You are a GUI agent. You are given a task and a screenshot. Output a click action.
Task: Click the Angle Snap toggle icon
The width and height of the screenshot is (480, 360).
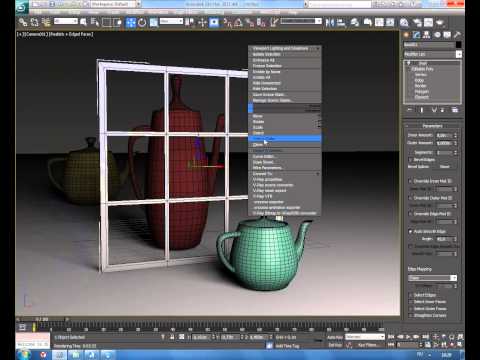point(238,22)
